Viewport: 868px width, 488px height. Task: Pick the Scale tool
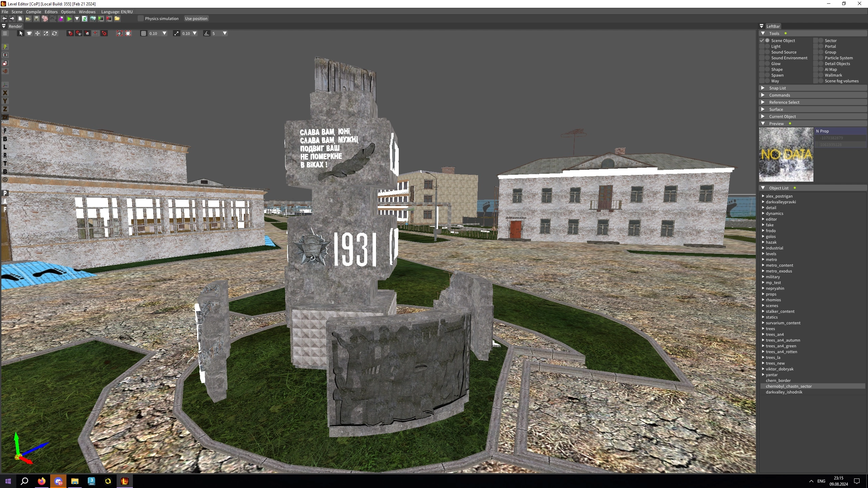(x=46, y=33)
